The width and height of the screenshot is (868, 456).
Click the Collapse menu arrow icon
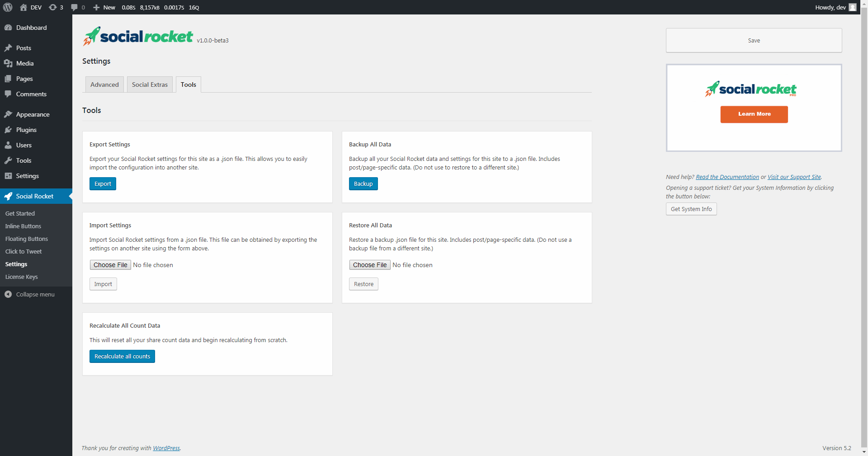[x=8, y=294]
